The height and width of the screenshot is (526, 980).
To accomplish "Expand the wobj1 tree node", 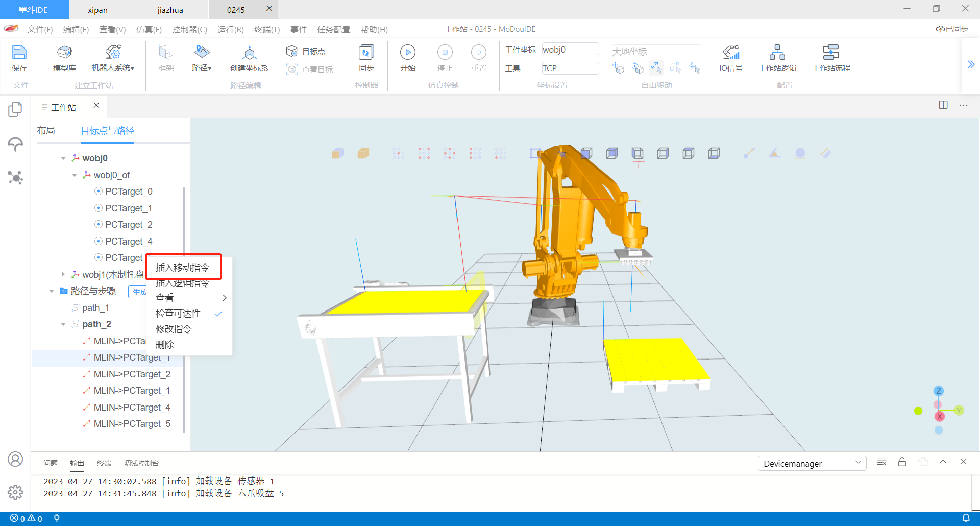I will (63, 275).
